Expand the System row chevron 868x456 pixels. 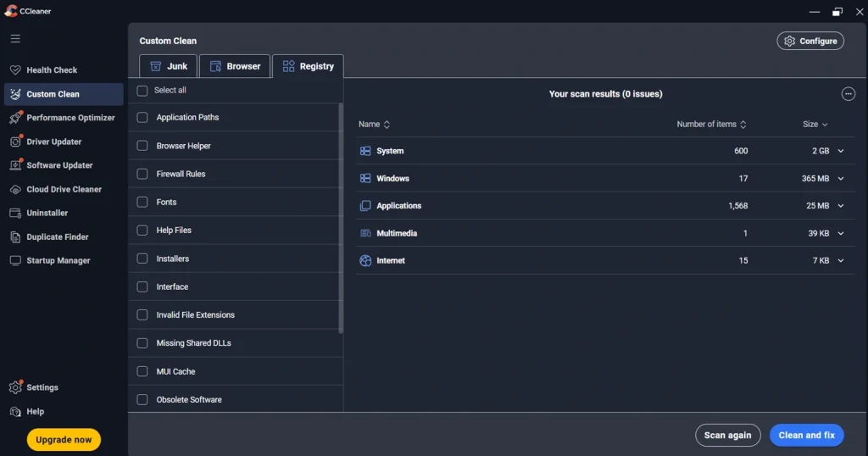click(840, 151)
